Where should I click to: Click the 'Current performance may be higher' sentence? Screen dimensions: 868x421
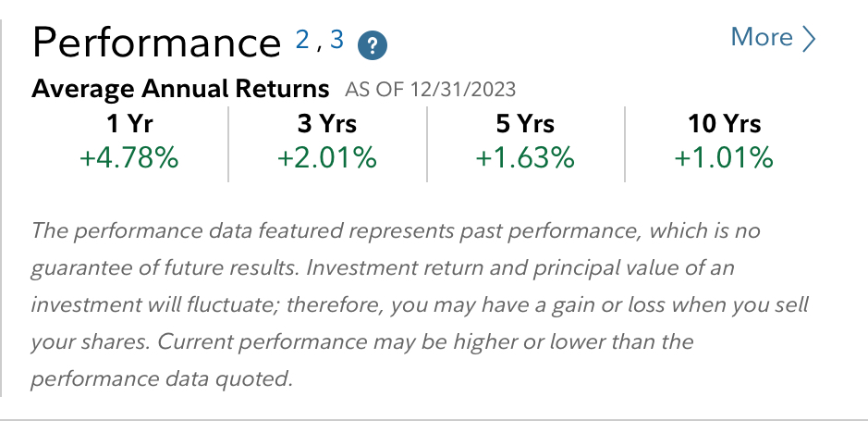click(425, 341)
